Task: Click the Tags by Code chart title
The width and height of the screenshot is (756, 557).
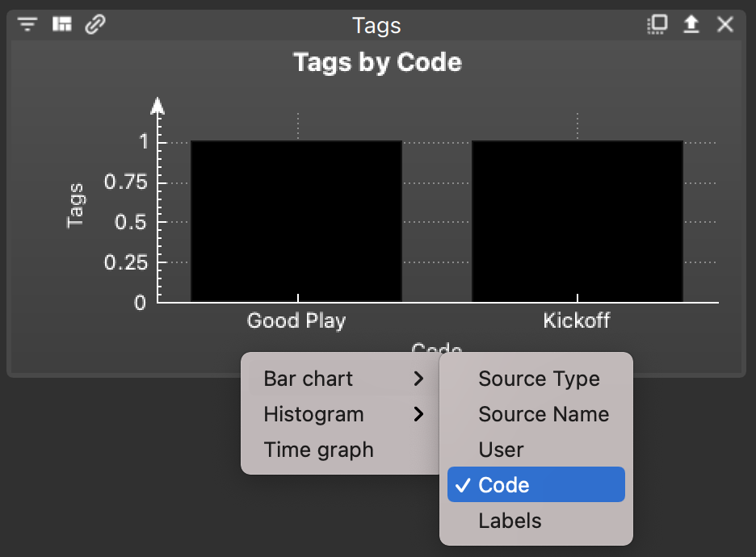Action: click(377, 63)
